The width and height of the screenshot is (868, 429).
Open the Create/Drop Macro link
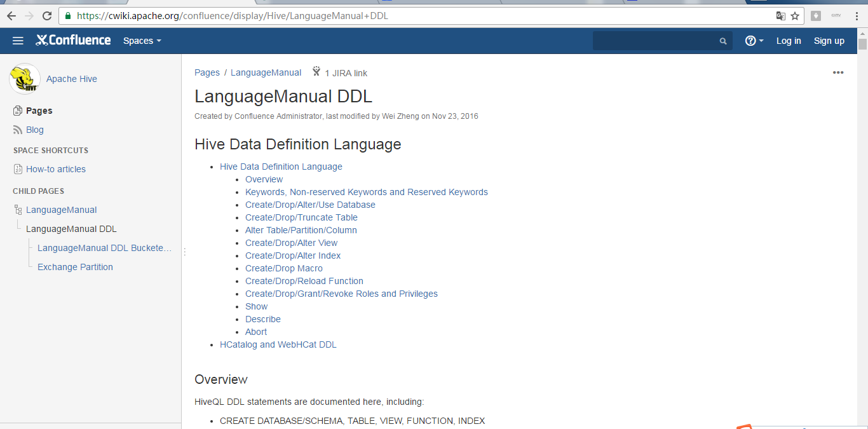pyautogui.click(x=283, y=268)
